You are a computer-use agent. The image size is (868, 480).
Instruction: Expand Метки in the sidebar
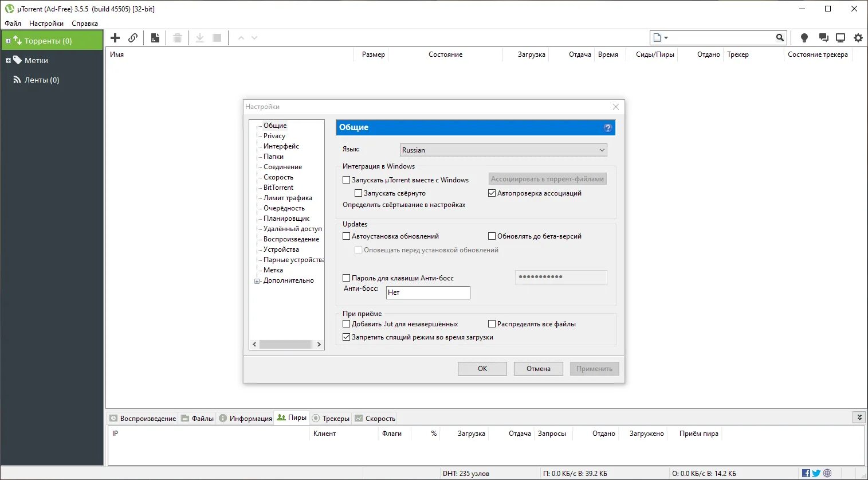8,61
